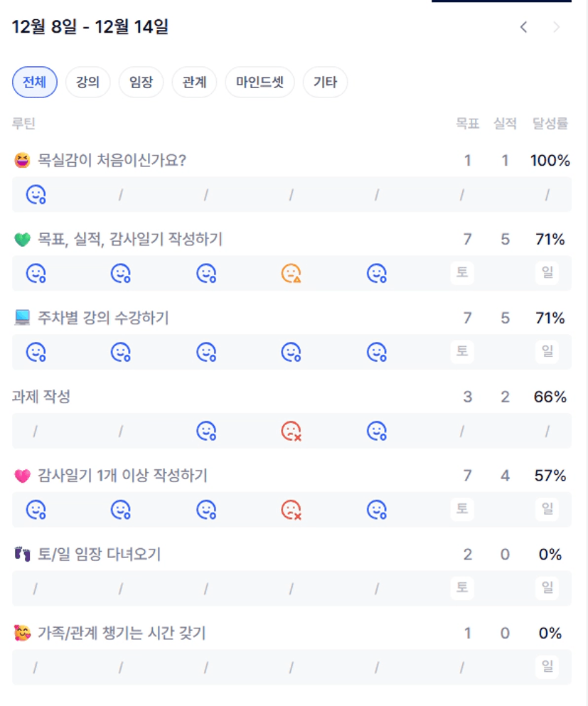This screenshot has height=706, width=588.
Task: Toggle 일 day box in 가족/관계 챙기는 시간 row
Action: click(547, 667)
